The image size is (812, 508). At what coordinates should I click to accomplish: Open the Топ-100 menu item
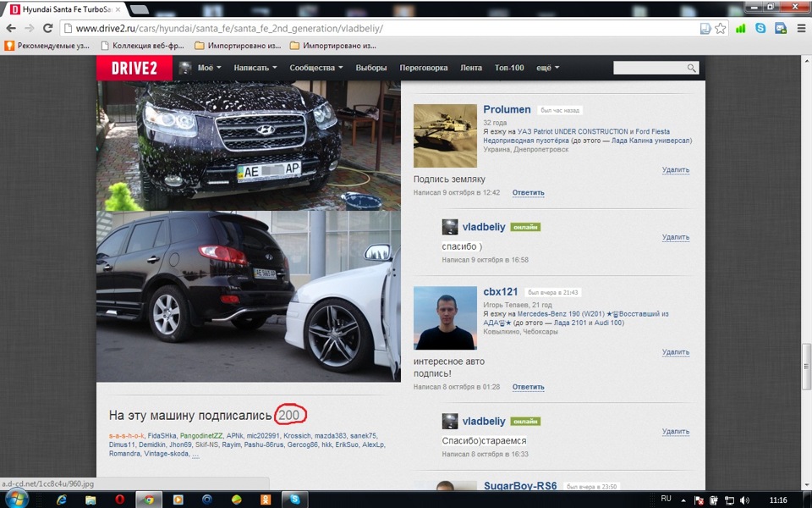[x=509, y=68]
